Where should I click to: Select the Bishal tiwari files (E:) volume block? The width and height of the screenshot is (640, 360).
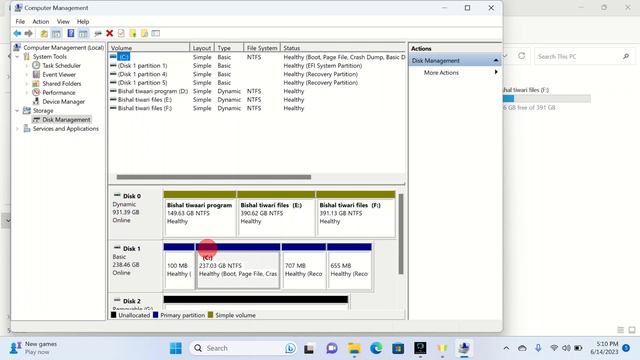(x=276, y=213)
